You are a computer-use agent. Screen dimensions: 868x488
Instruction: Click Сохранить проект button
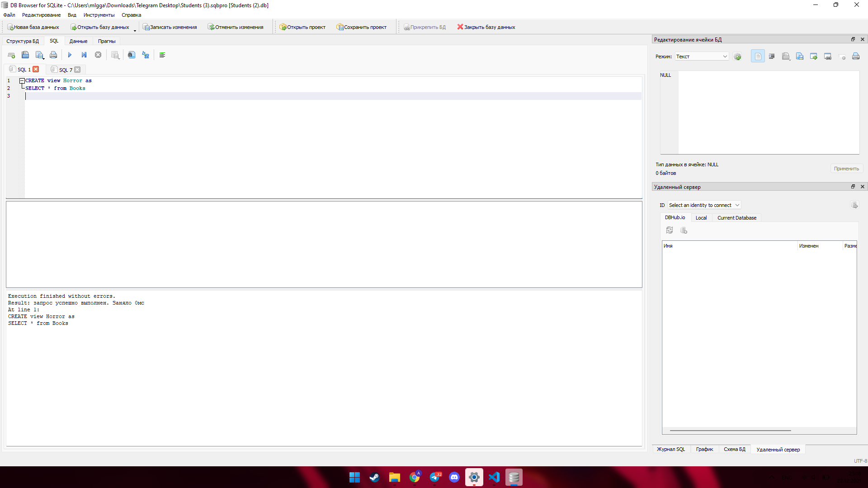361,27
